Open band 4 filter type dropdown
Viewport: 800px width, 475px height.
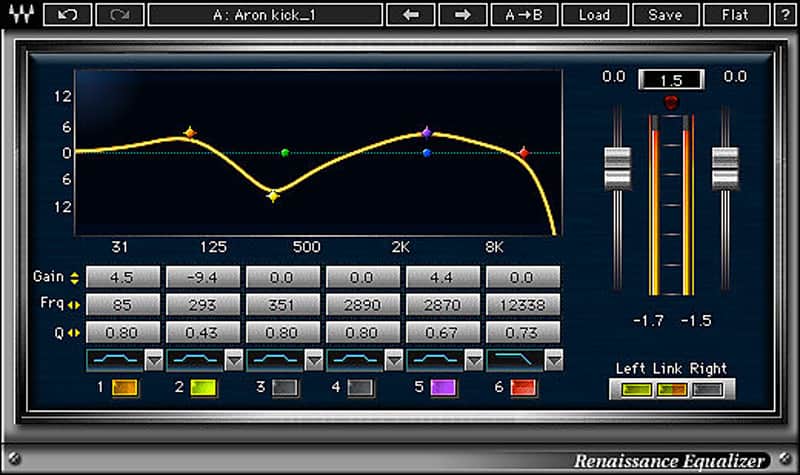(394, 360)
